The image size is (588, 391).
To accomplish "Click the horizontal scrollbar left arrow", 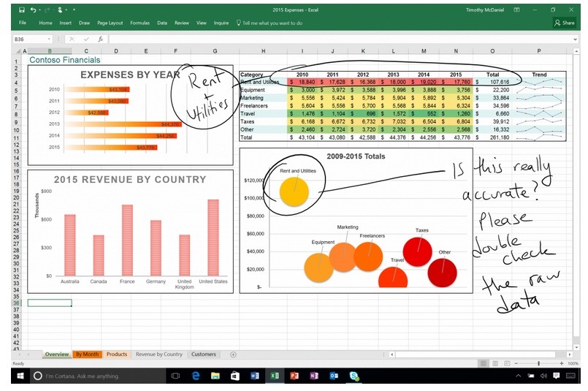I will point(392,354).
